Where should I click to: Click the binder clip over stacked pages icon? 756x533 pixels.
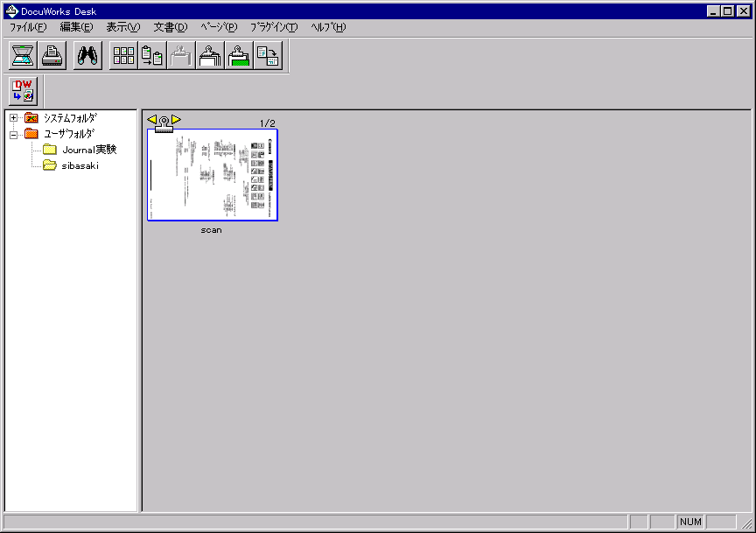pos(210,55)
